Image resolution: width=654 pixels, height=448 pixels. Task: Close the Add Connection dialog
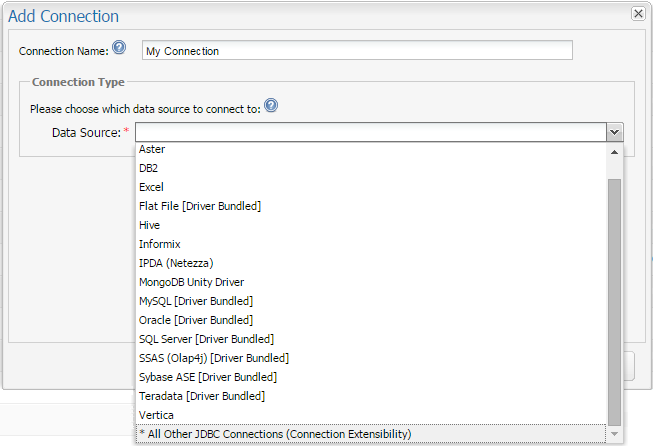[638, 14]
